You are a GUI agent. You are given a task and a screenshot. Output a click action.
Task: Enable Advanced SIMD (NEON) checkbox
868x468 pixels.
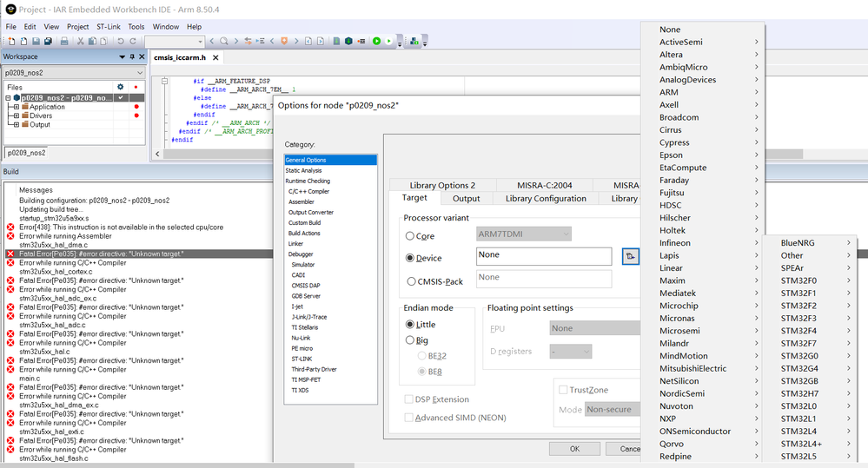408,418
